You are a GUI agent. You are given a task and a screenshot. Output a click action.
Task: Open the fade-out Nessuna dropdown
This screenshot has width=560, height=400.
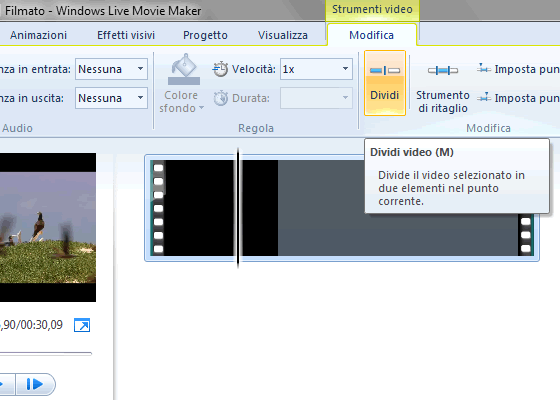click(x=111, y=98)
